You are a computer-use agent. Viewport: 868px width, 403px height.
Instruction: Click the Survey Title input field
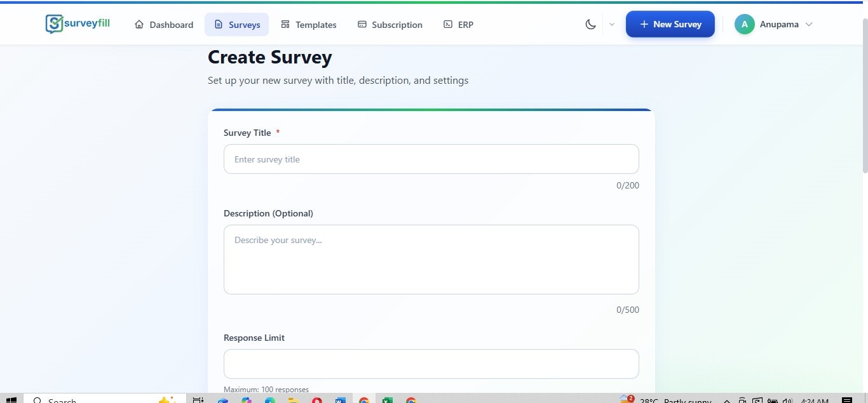pyautogui.click(x=431, y=159)
